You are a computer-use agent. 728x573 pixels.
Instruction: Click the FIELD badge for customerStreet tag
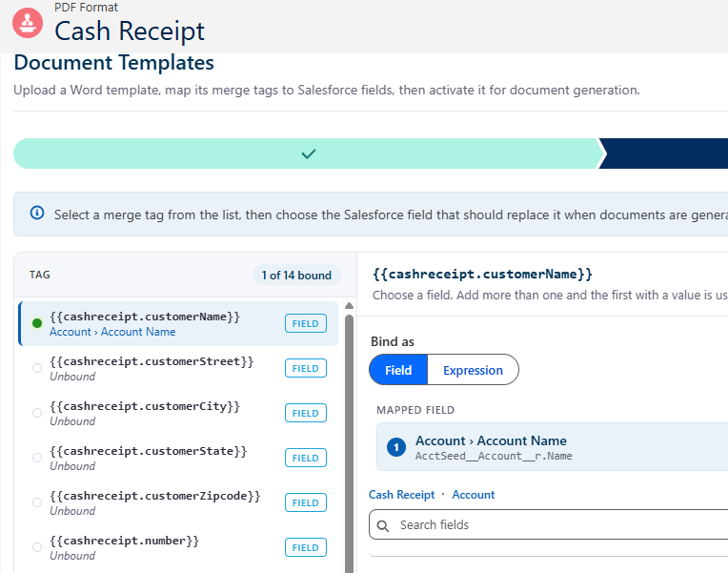tap(306, 368)
